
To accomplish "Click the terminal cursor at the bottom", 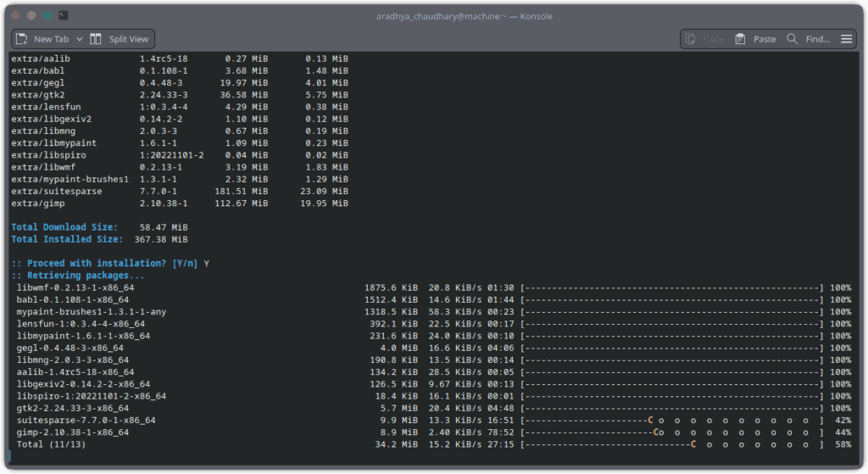I will coord(10,456).
